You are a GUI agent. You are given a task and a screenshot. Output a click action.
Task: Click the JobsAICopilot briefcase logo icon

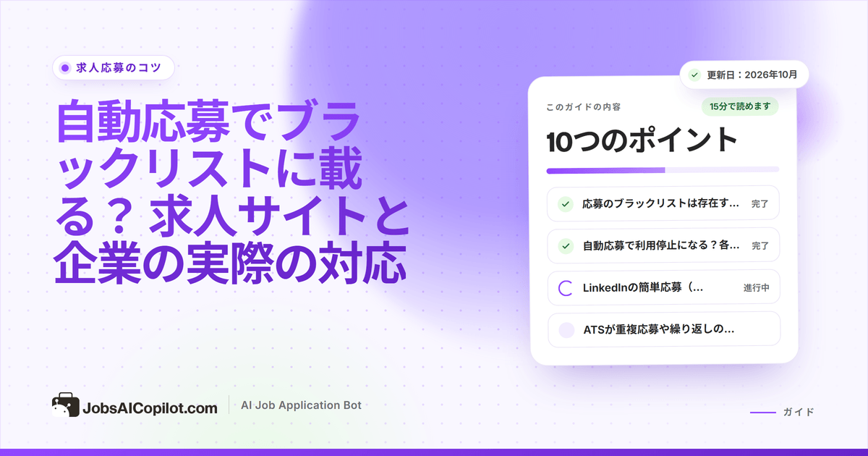coord(65,406)
